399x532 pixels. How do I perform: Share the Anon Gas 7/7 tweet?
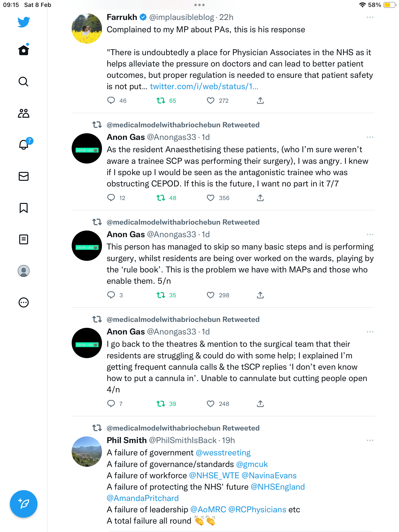pyautogui.click(x=260, y=198)
